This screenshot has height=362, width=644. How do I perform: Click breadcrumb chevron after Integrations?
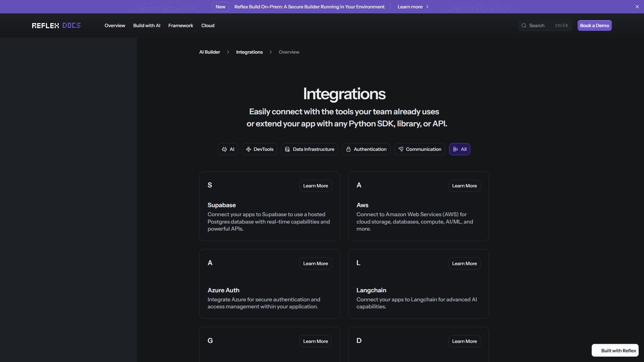pos(271,52)
